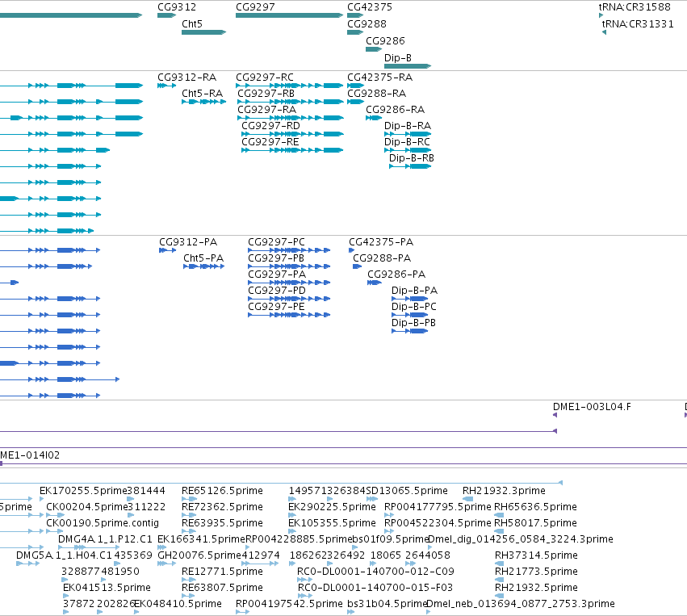Click EST EK170255.5prime
Screen dimensions: 687x616
83,491
